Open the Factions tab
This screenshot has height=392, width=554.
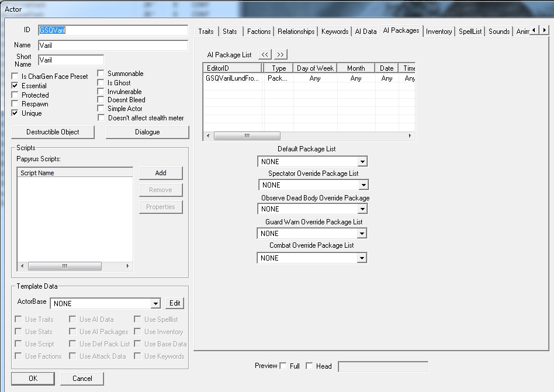(x=258, y=32)
